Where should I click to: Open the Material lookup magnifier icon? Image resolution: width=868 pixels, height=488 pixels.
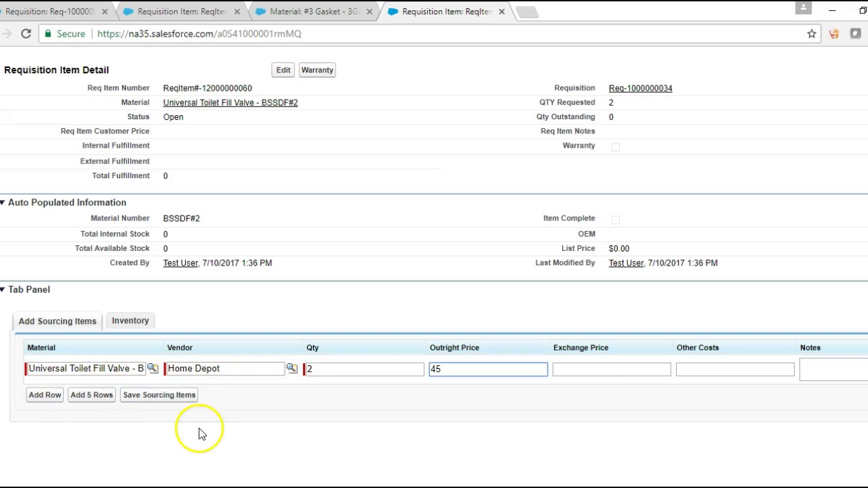(153, 368)
